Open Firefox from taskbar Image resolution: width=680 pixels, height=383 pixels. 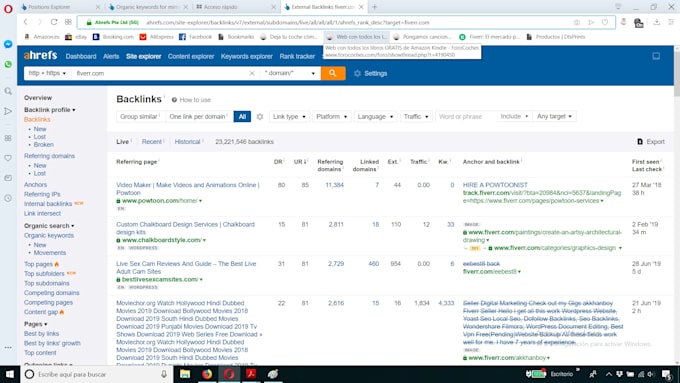coord(207,374)
